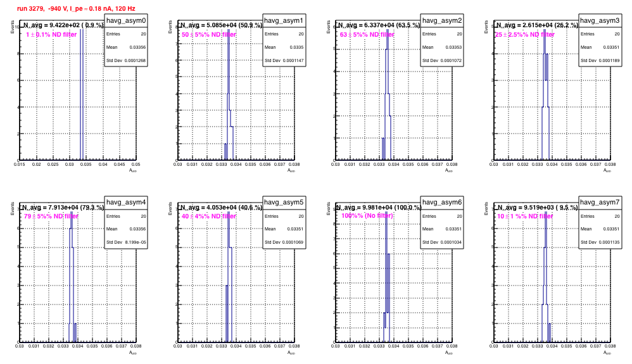Select the havg_asym4 stats box title
The height and width of the screenshot is (364, 632).
click(126, 203)
